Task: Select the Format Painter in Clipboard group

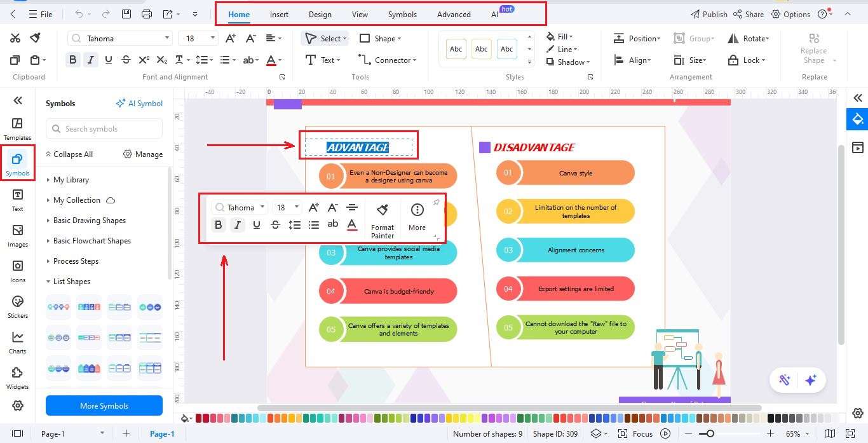Action: click(36, 38)
